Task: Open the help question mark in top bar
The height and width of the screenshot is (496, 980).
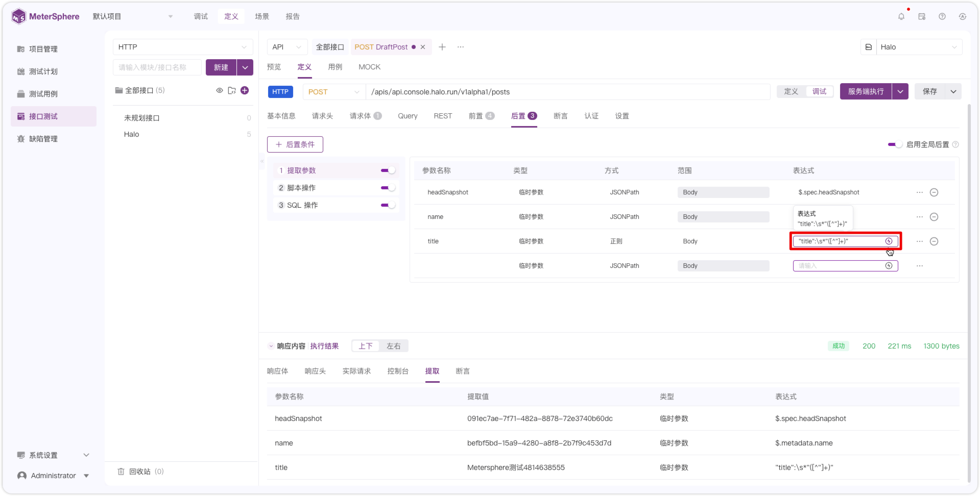Action: point(942,16)
